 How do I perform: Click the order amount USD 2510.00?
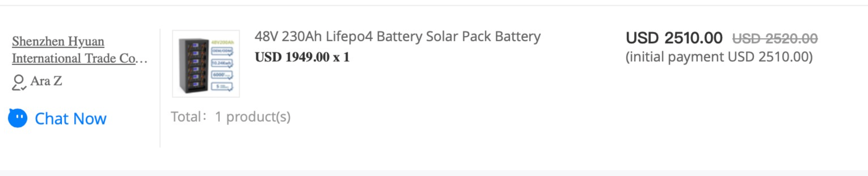pyautogui.click(x=674, y=38)
